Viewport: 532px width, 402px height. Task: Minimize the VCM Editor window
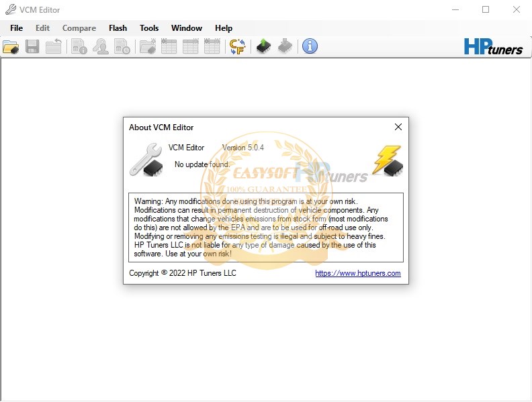pyautogui.click(x=455, y=9)
